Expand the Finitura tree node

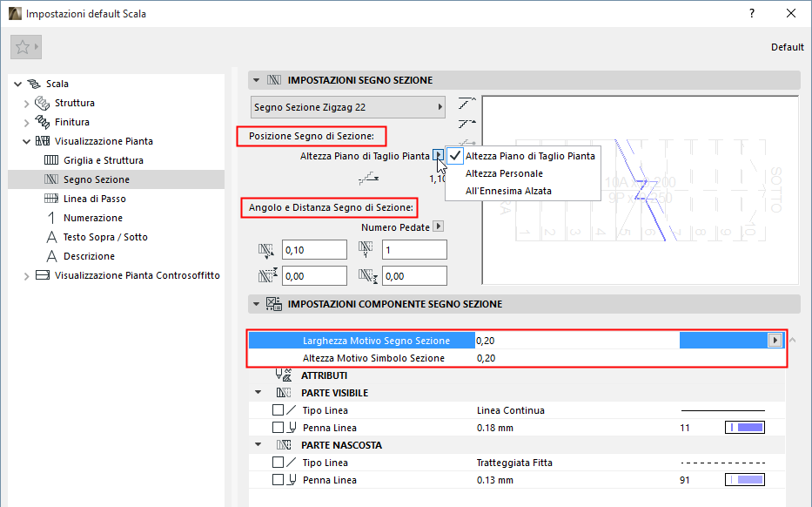point(26,122)
